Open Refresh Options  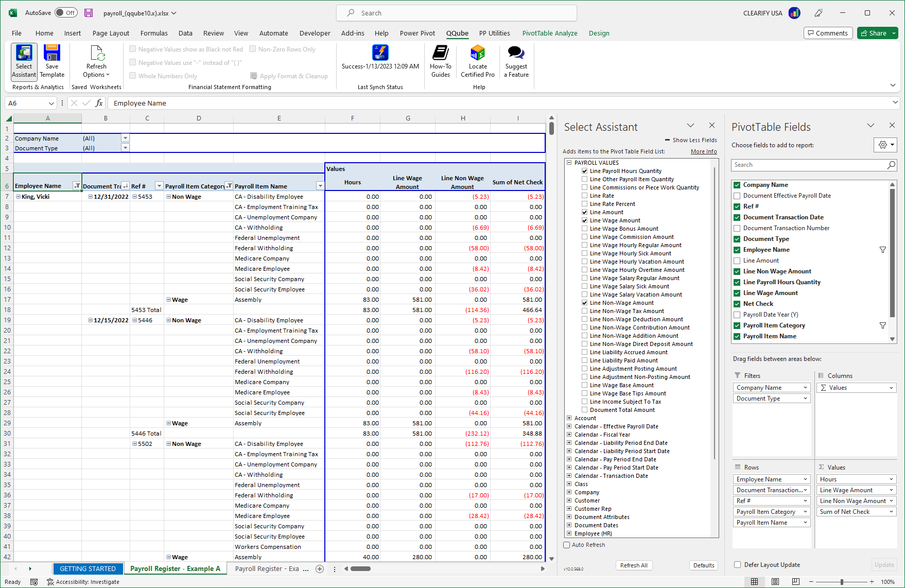point(96,61)
